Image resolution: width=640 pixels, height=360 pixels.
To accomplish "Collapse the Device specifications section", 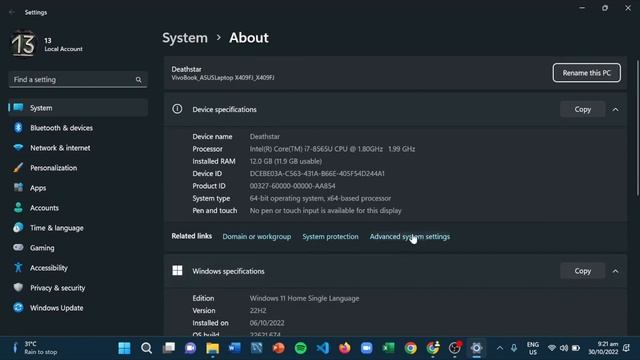I will pyautogui.click(x=616, y=109).
